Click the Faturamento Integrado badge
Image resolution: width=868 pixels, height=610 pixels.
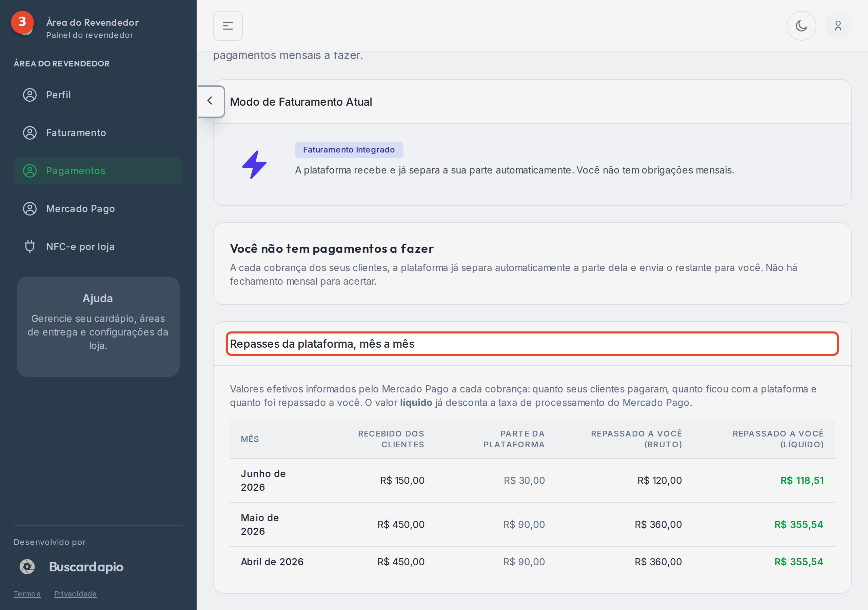pyautogui.click(x=349, y=150)
